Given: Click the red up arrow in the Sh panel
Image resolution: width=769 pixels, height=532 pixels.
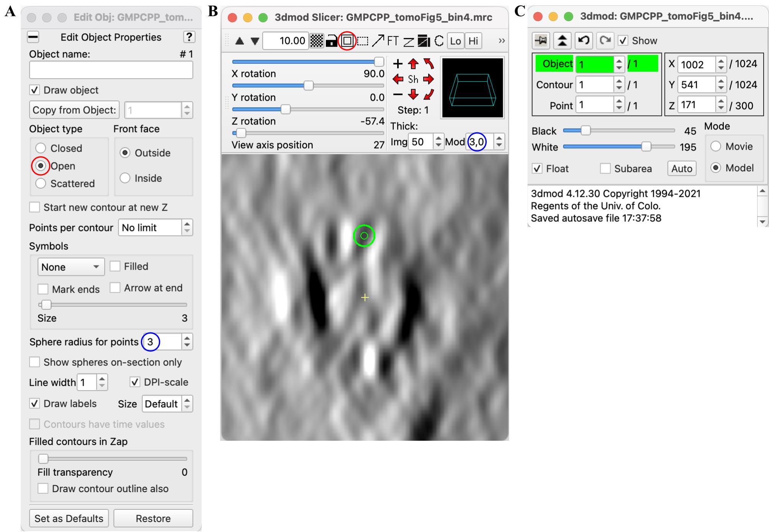Looking at the screenshot, I should 413,64.
